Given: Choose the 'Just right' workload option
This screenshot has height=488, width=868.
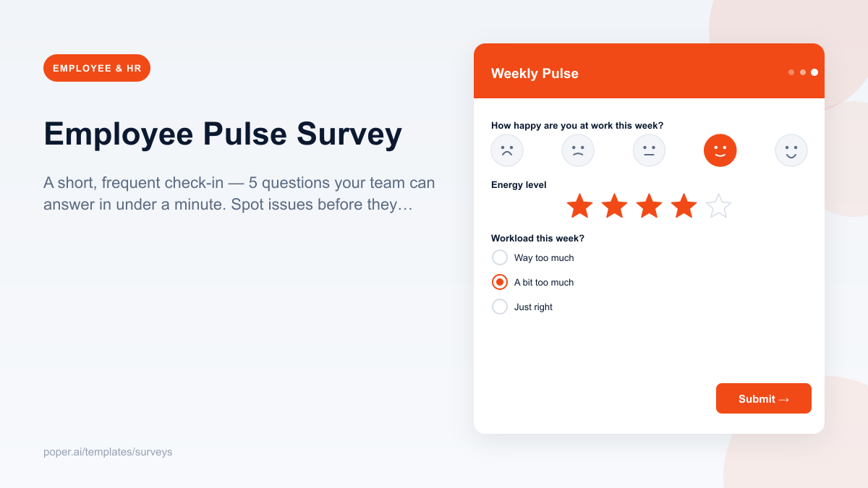Looking at the screenshot, I should (500, 307).
